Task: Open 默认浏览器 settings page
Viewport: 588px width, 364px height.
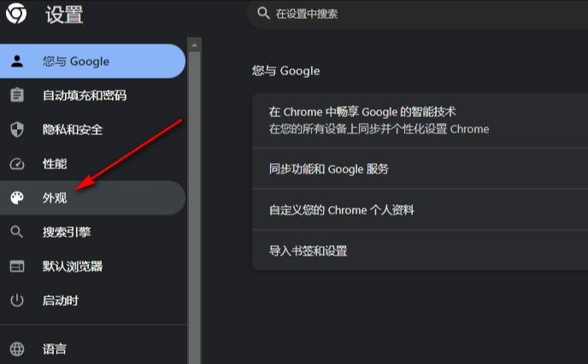Action: 92,266
